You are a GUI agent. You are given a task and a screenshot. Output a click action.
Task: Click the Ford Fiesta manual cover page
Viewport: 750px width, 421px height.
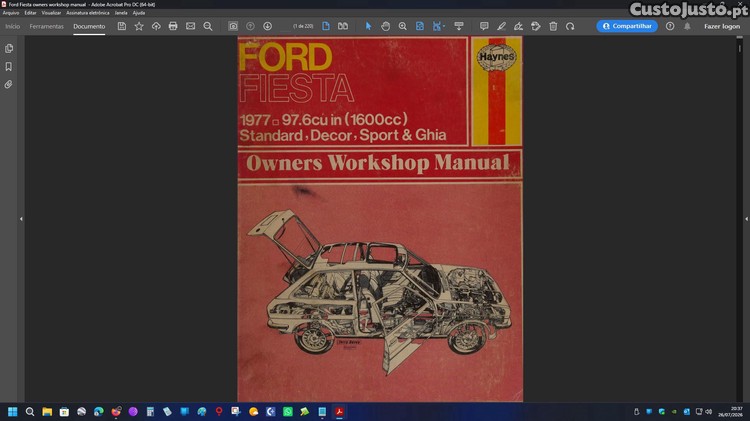click(x=380, y=219)
